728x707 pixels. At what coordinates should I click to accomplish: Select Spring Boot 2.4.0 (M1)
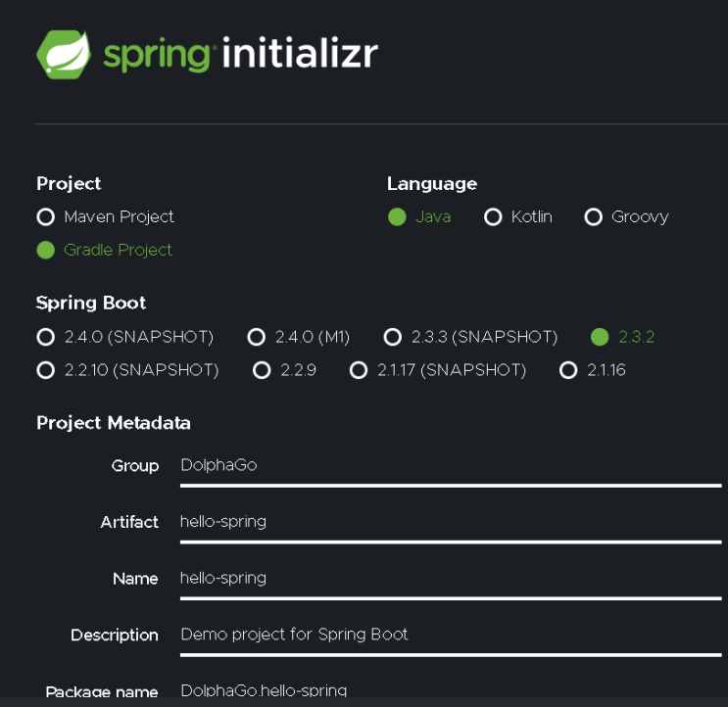click(257, 337)
